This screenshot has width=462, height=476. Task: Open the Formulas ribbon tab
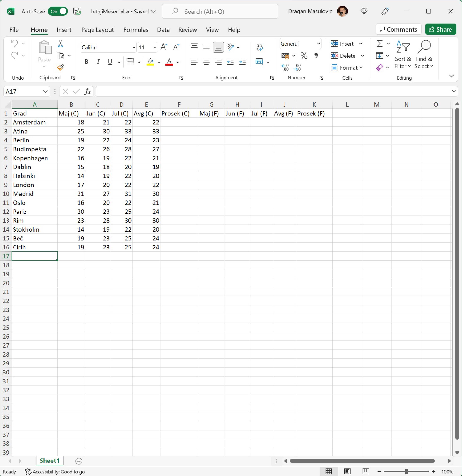click(136, 30)
